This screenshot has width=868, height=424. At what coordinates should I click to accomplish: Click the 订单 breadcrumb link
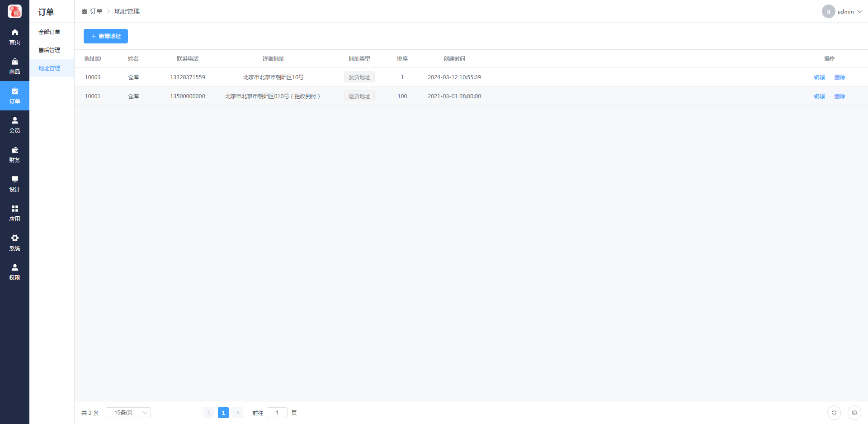tap(96, 11)
